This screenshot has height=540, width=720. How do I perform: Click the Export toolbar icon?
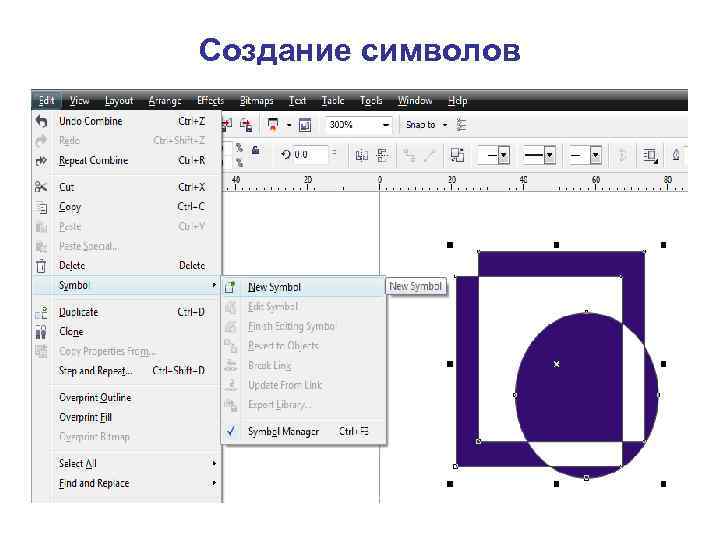pos(246,125)
